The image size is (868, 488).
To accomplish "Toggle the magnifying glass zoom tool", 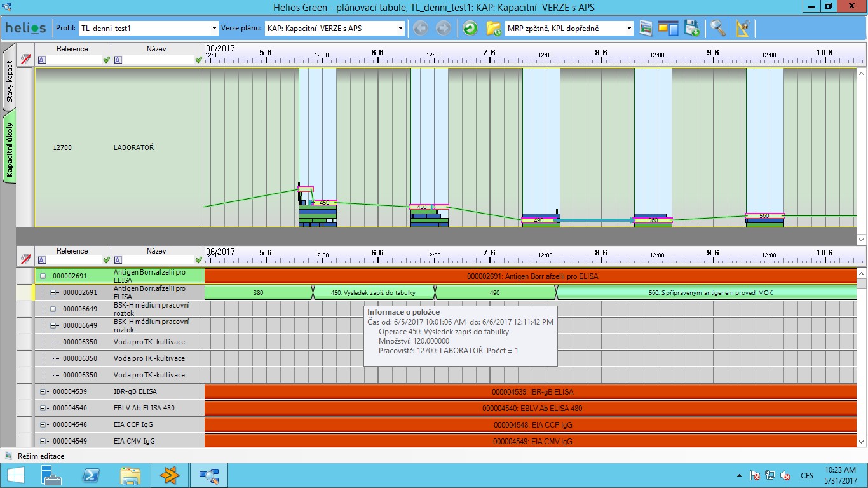I will tap(718, 28).
